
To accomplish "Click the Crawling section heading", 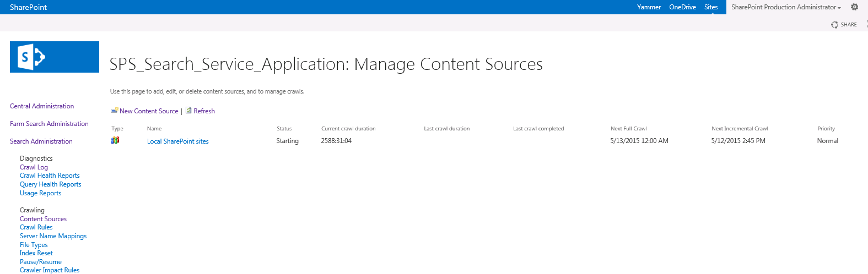I will coord(32,210).
